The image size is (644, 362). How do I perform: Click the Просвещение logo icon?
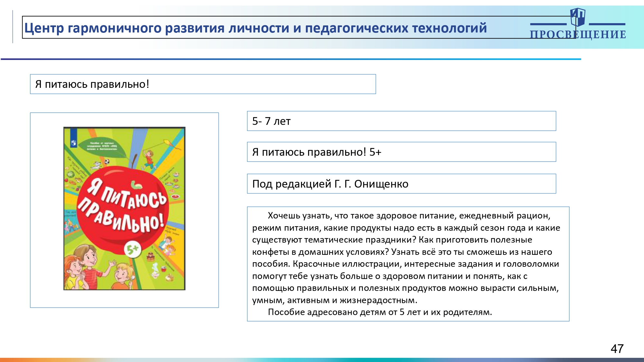tap(578, 17)
